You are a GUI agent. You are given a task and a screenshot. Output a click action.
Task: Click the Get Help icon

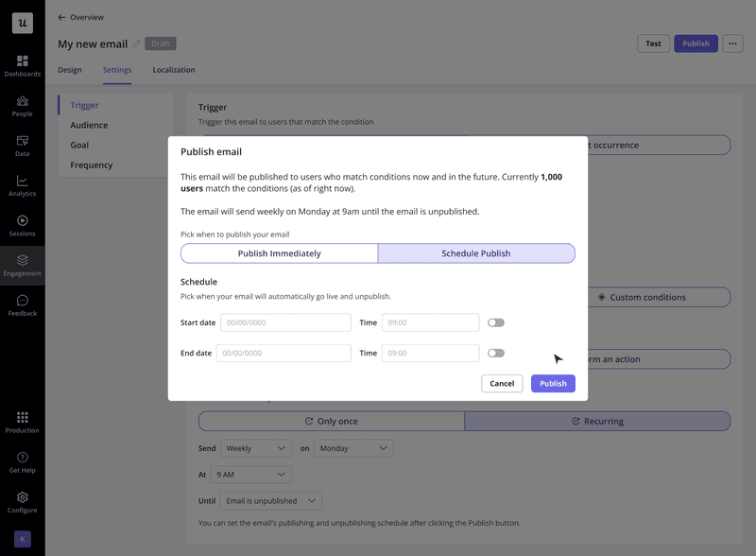click(22, 463)
